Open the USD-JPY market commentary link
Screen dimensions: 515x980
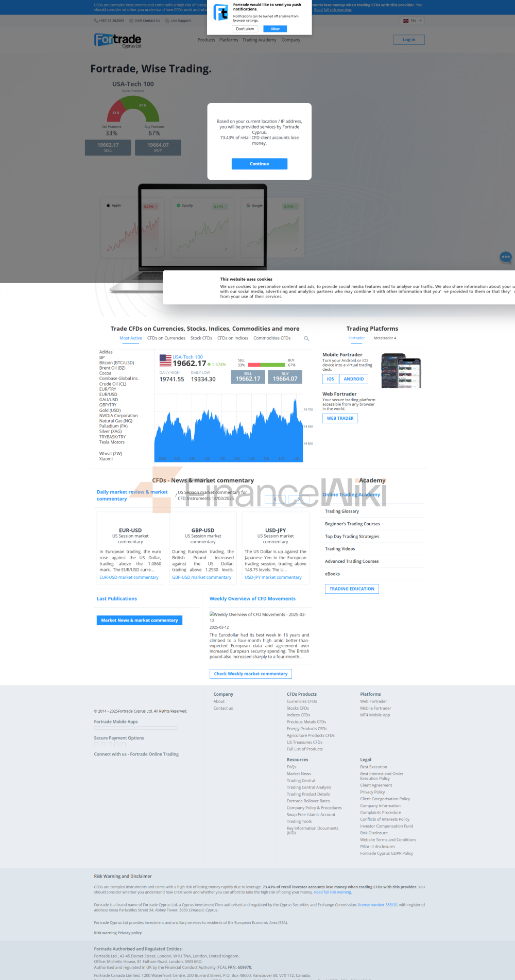(x=273, y=577)
